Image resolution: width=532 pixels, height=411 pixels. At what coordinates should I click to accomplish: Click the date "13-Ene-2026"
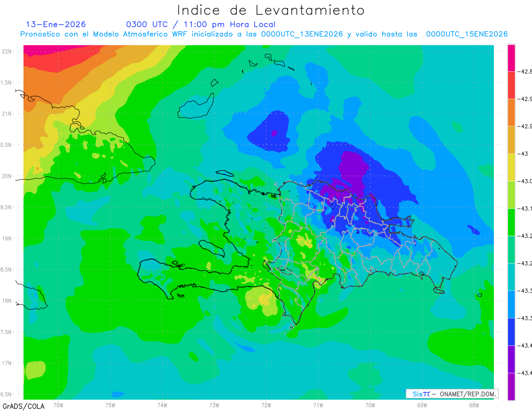click(56, 24)
